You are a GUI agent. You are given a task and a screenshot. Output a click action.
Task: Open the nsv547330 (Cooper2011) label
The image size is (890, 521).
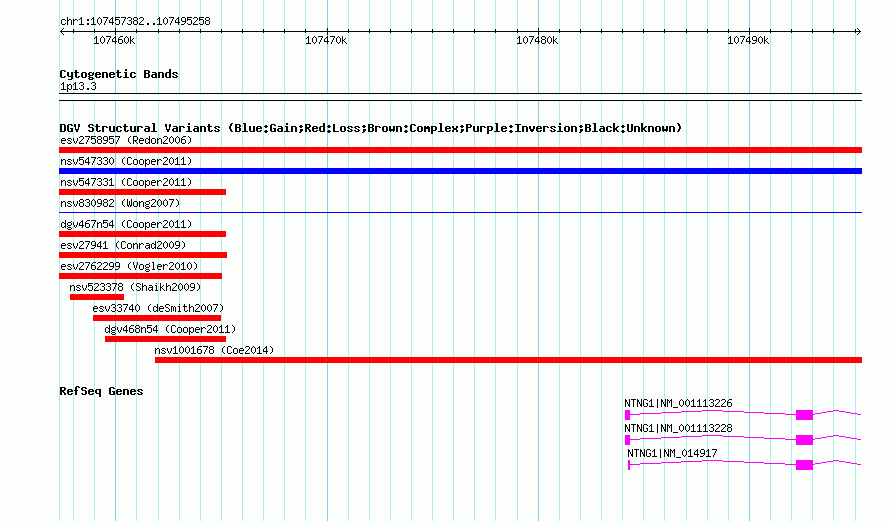pyautogui.click(x=126, y=161)
